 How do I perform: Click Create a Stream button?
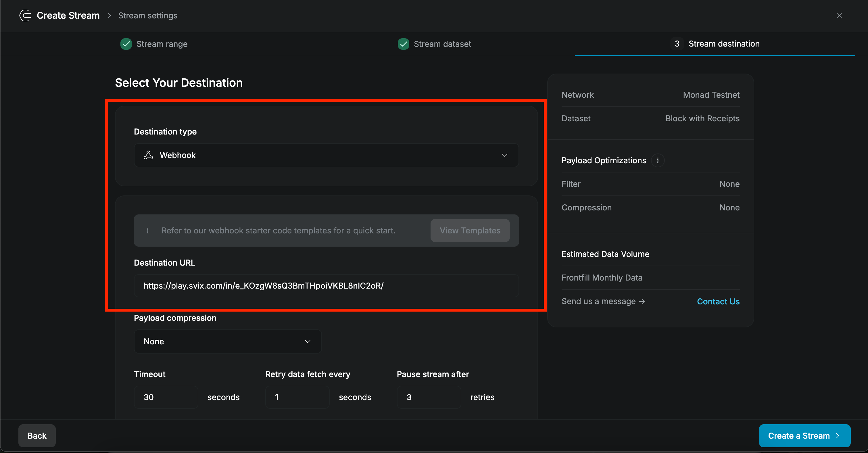pos(805,435)
